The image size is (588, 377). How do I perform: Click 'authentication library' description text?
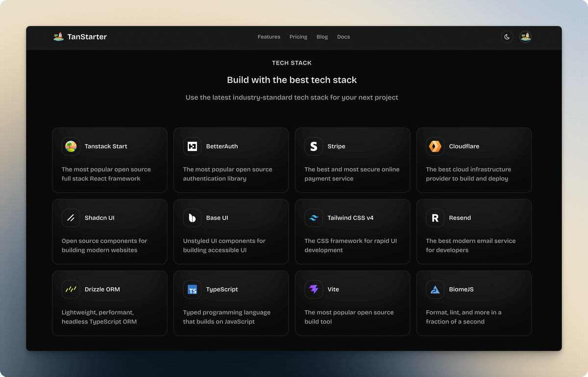pyautogui.click(x=215, y=178)
